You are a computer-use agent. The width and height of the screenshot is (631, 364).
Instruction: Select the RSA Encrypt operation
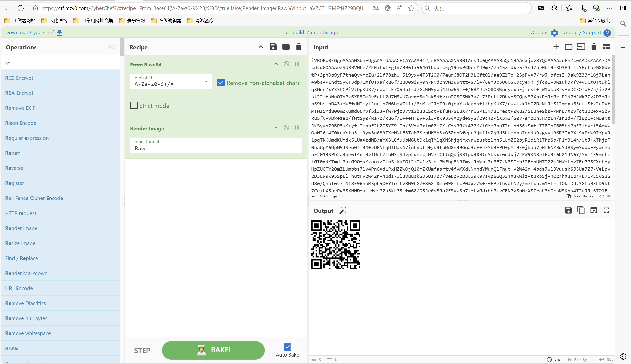[x=61, y=93]
